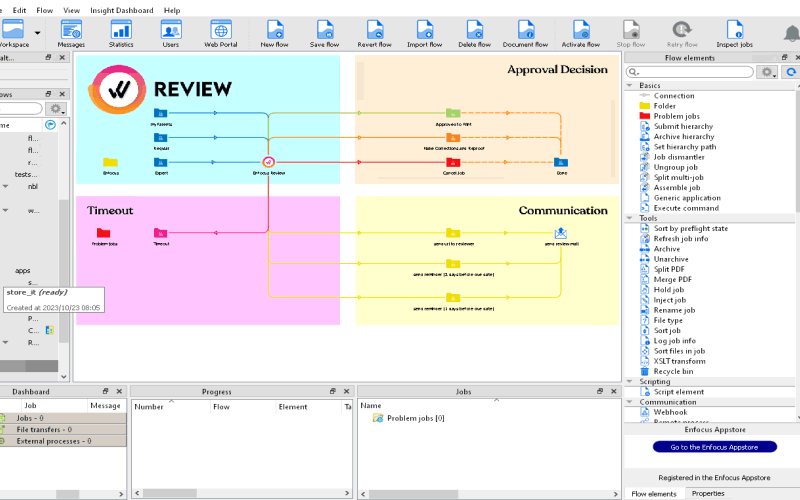Open Inspect jobs
The height and width of the screenshot is (500, 800).
735,34
